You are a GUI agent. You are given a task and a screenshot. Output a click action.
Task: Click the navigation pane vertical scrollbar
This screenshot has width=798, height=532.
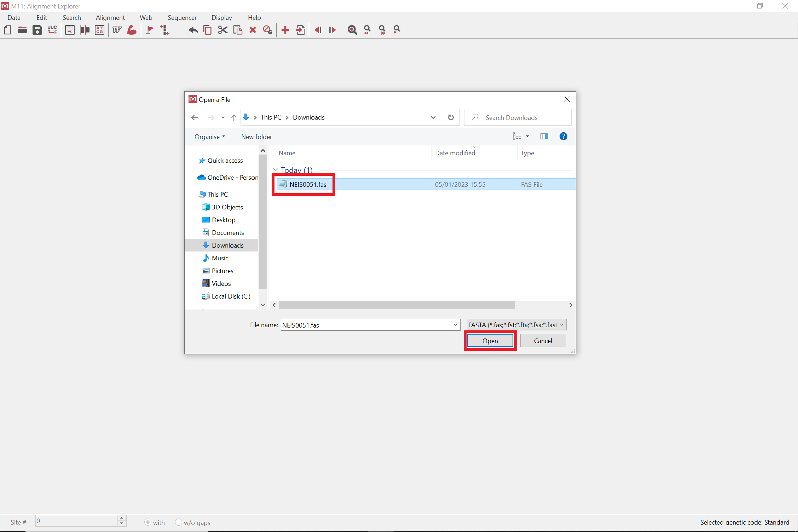coord(263,222)
